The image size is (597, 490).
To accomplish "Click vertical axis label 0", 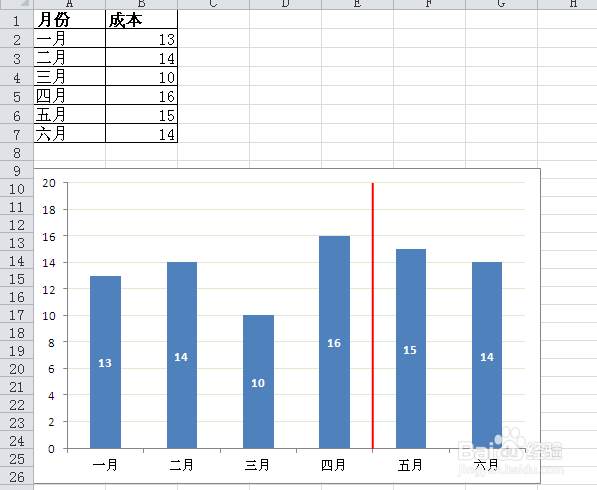I will 51,449.
